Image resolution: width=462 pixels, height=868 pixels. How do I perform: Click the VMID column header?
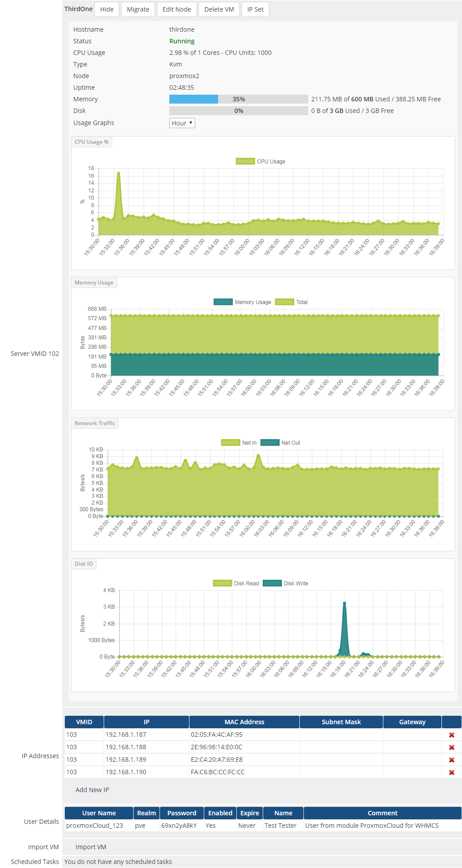tap(84, 722)
